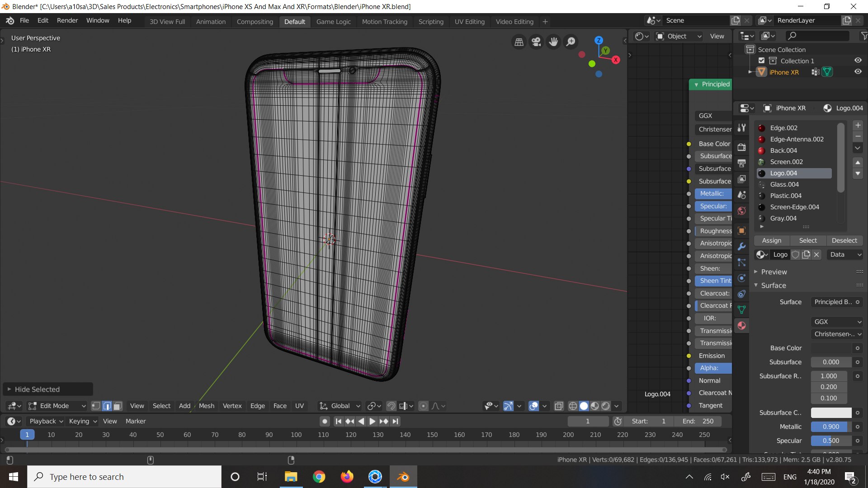Open the Modifiers wrench properties tab

[741, 247]
